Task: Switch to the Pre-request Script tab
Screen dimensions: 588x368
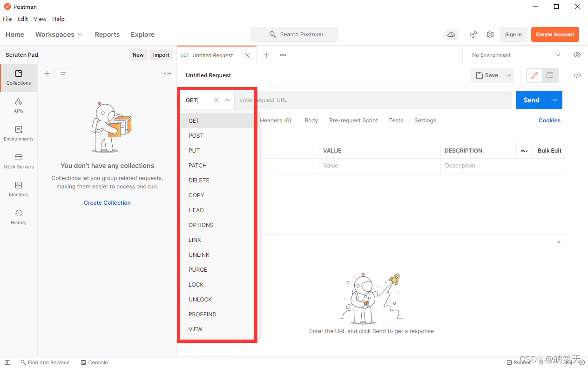Action: click(x=353, y=120)
